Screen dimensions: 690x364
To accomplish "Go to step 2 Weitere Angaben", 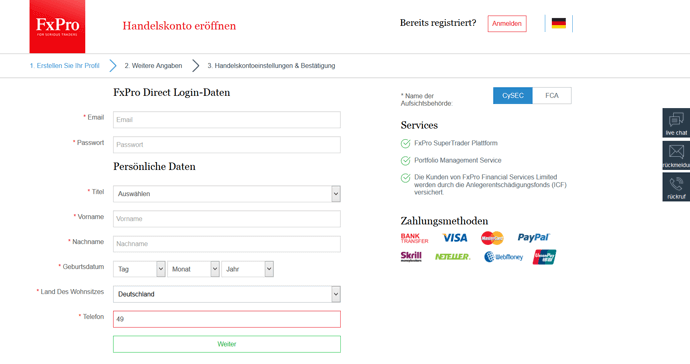I will (153, 66).
